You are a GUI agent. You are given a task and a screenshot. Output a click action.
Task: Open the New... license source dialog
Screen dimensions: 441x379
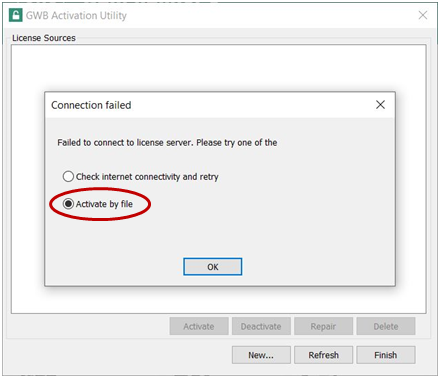261,355
